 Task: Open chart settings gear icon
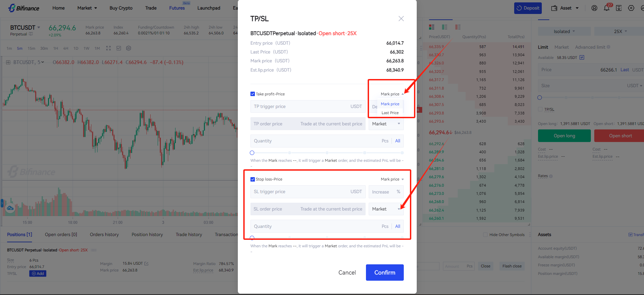128,48
